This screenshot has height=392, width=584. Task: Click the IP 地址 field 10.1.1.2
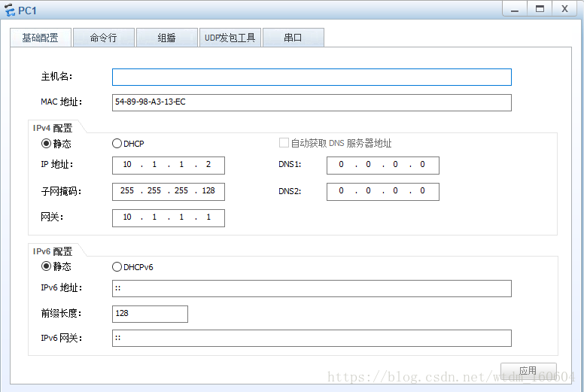169,165
